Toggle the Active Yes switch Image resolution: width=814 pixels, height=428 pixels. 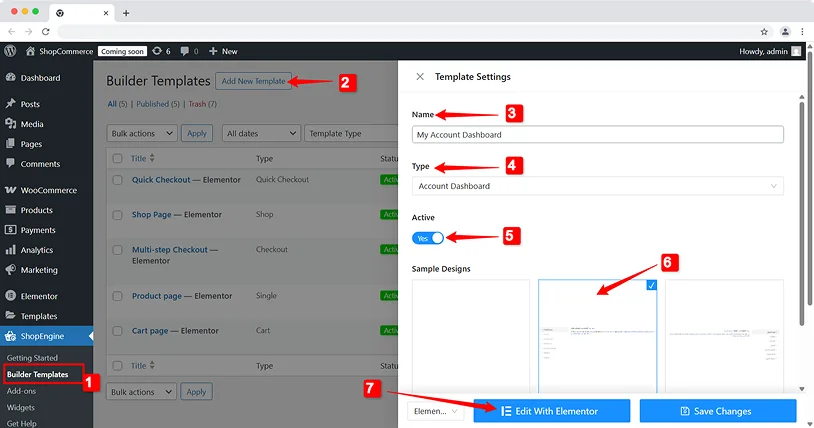pos(428,238)
